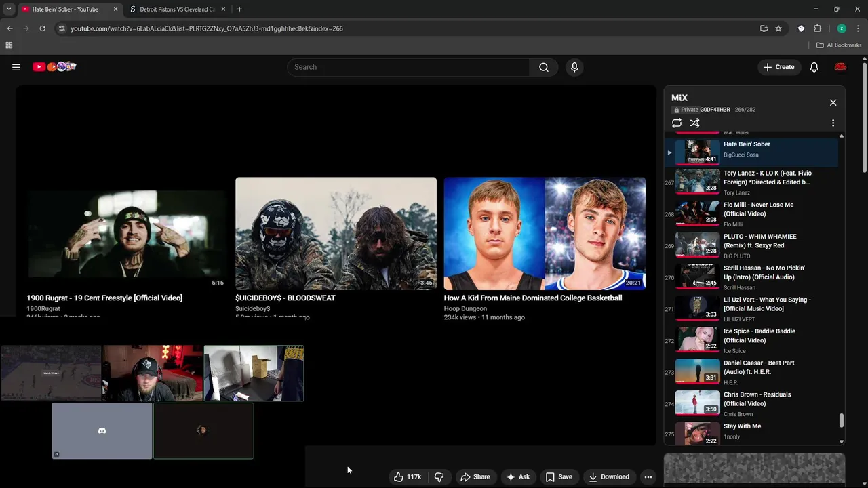Play Stay With Me by 1nonly

pyautogui.click(x=751, y=432)
